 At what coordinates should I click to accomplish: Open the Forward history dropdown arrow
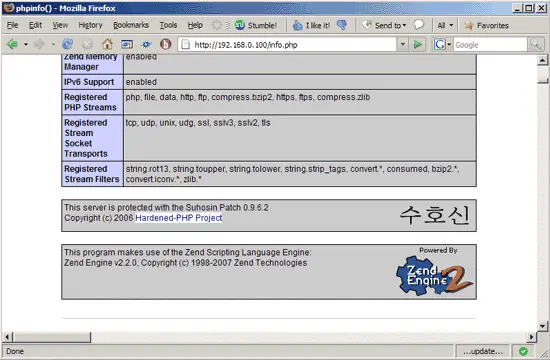(53, 44)
